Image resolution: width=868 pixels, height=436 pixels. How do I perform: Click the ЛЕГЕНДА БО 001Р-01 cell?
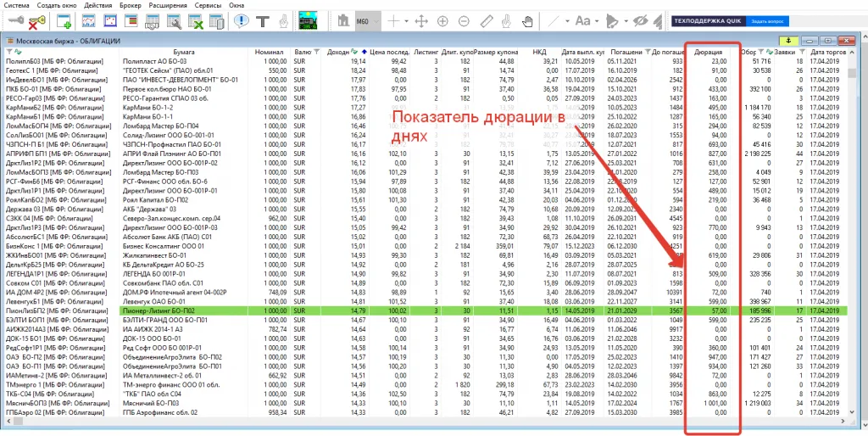click(183, 274)
